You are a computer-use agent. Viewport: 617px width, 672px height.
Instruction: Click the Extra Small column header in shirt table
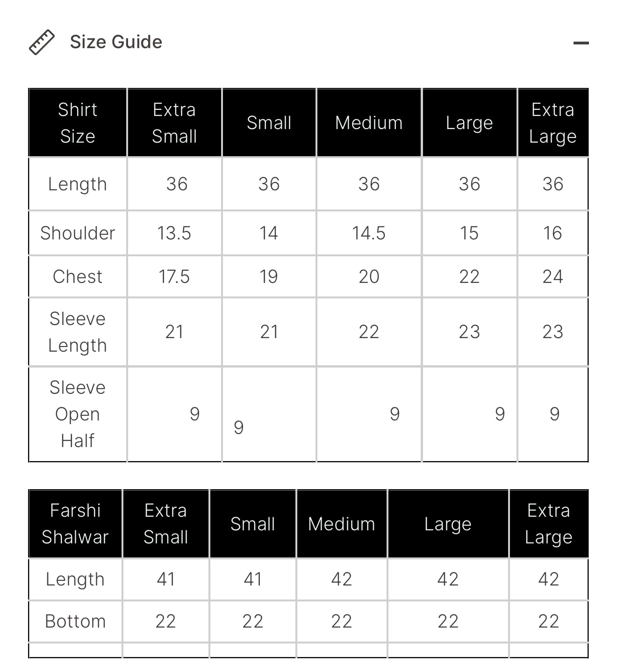174,123
